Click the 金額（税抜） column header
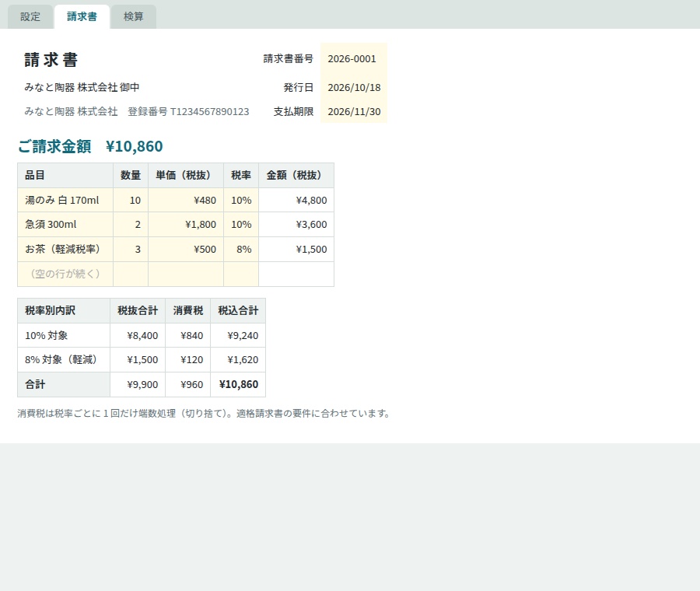Image resolution: width=700 pixels, height=591 pixels. 296,176
